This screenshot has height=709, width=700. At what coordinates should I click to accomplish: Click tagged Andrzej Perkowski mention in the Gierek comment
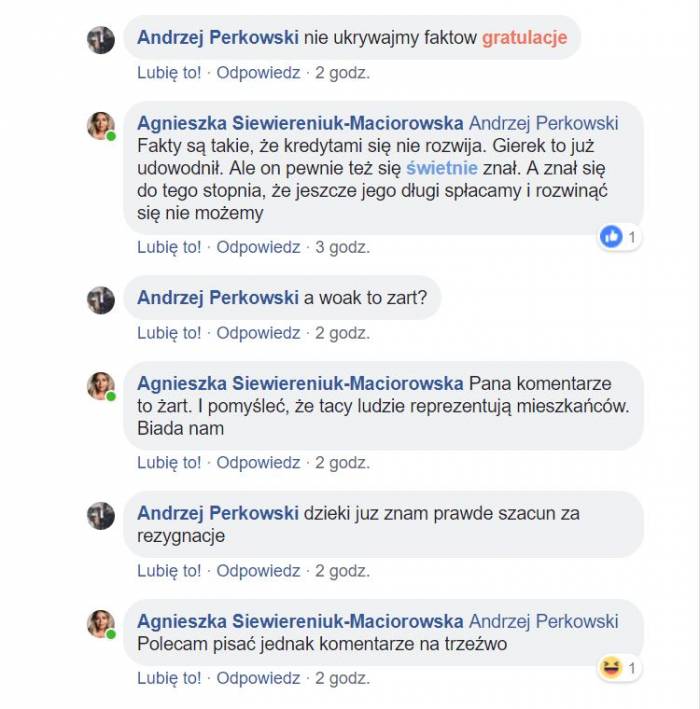pyautogui.click(x=544, y=123)
